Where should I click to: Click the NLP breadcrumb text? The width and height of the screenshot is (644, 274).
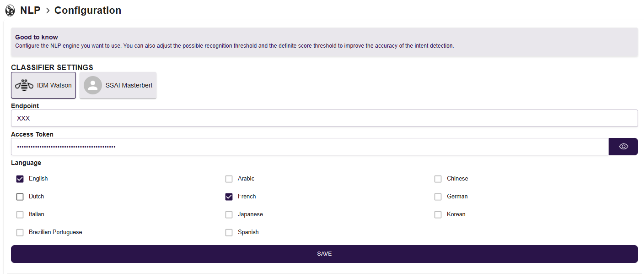[30, 10]
